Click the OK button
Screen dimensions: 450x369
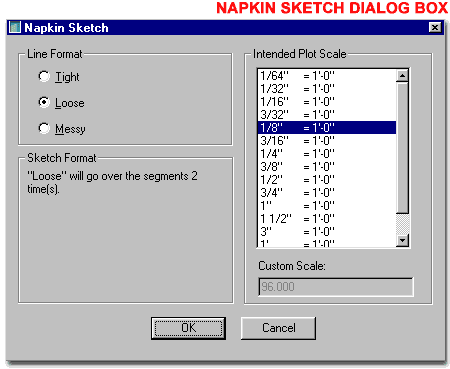coord(188,328)
